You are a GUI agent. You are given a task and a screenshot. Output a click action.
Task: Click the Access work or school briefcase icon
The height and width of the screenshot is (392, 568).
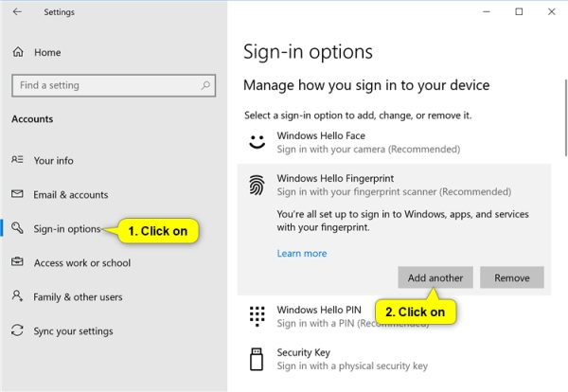(x=17, y=261)
